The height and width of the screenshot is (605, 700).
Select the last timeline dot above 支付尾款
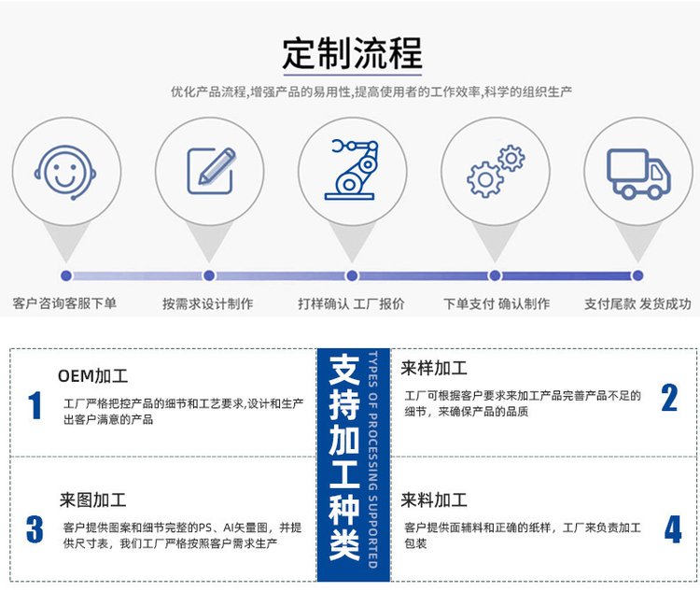point(638,275)
